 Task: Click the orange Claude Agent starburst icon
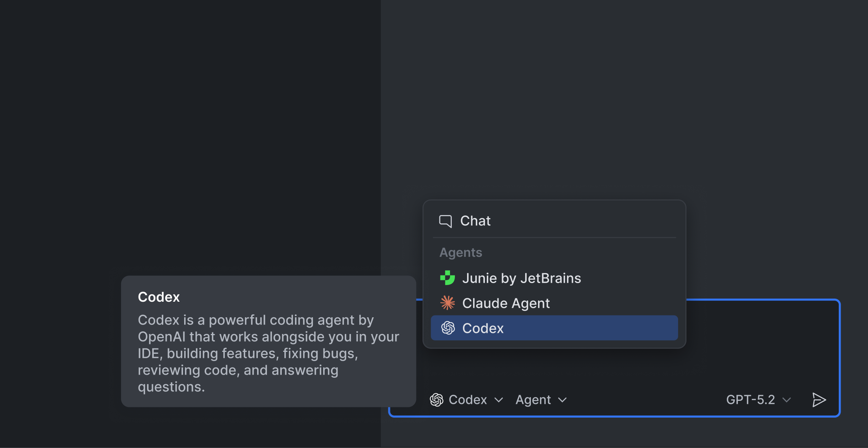tap(447, 303)
